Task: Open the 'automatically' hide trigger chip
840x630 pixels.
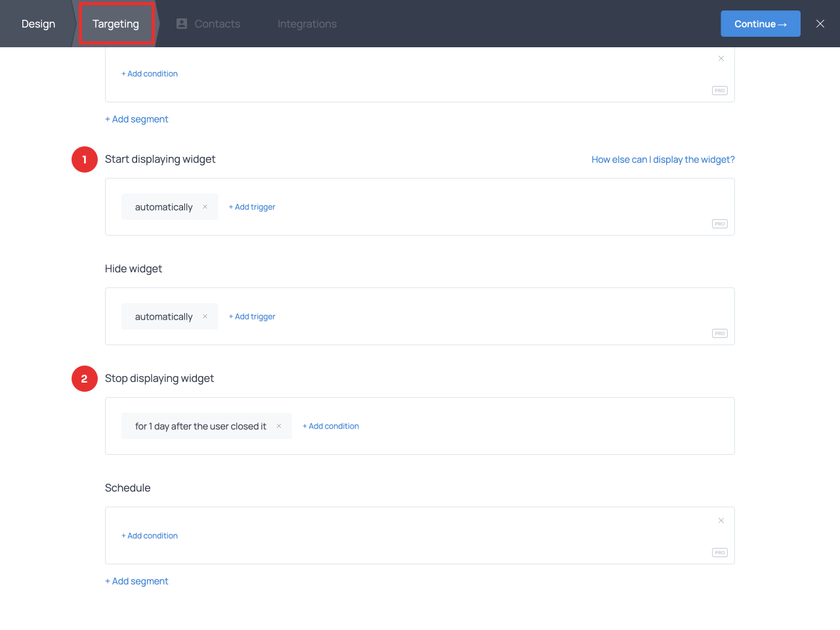Action: pyautogui.click(x=163, y=316)
